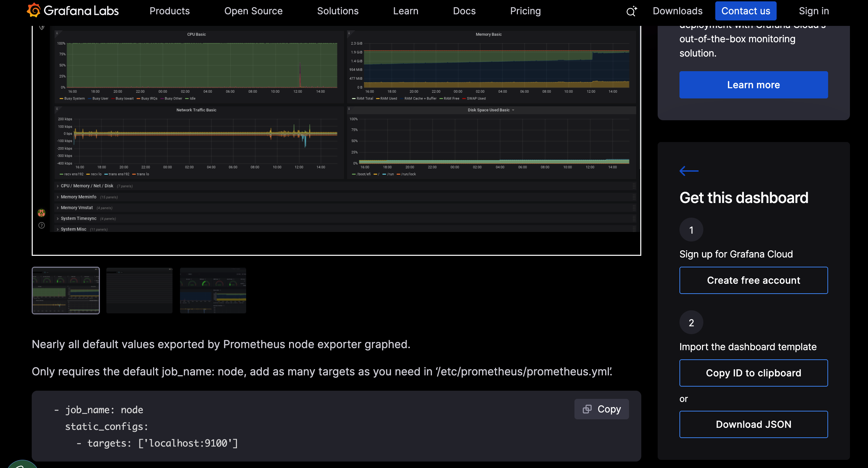
Task: Expand the System Timesync row
Action: (x=78, y=219)
